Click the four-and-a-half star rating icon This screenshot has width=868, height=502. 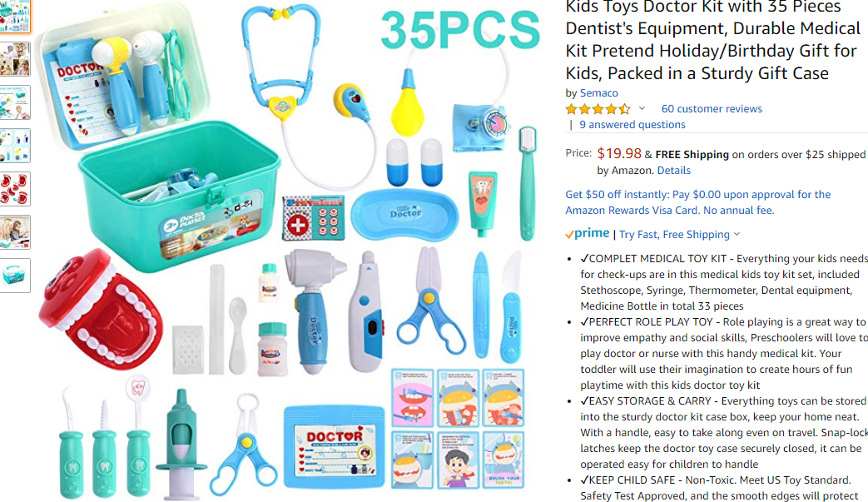tap(598, 108)
